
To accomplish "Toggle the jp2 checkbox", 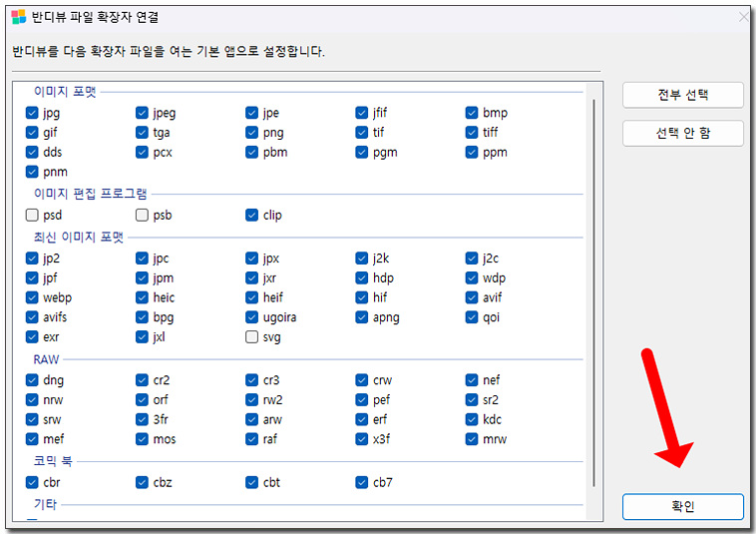I will (32, 259).
